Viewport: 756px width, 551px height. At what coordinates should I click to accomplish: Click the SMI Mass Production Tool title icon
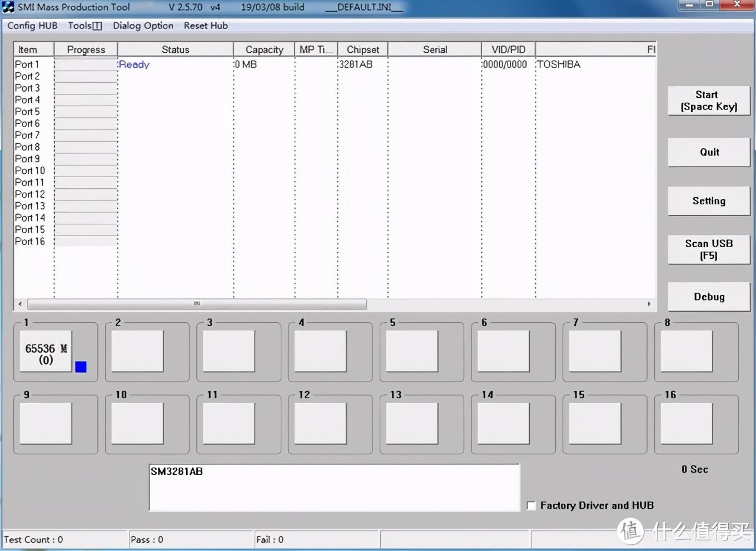[8, 7]
